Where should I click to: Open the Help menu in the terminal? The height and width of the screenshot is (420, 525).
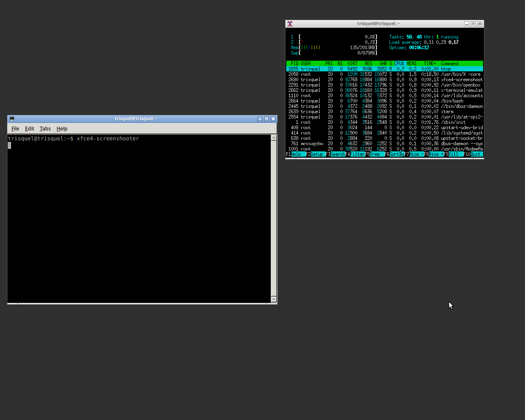point(62,129)
